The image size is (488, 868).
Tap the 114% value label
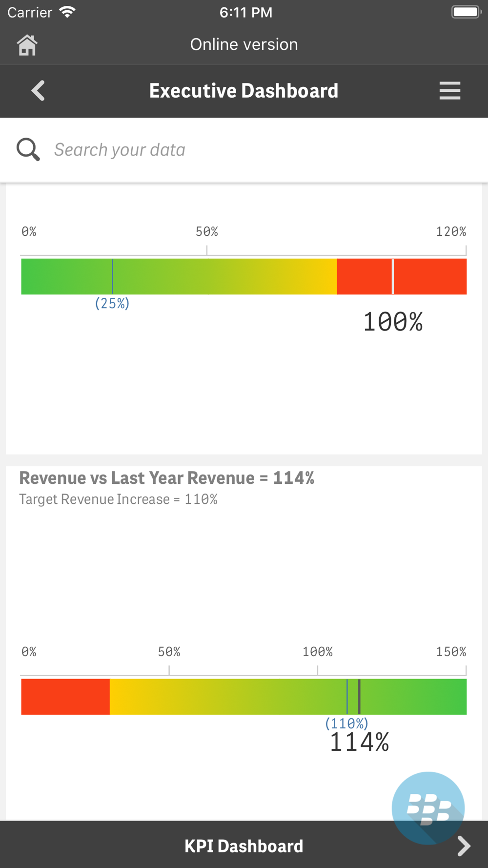(360, 742)
